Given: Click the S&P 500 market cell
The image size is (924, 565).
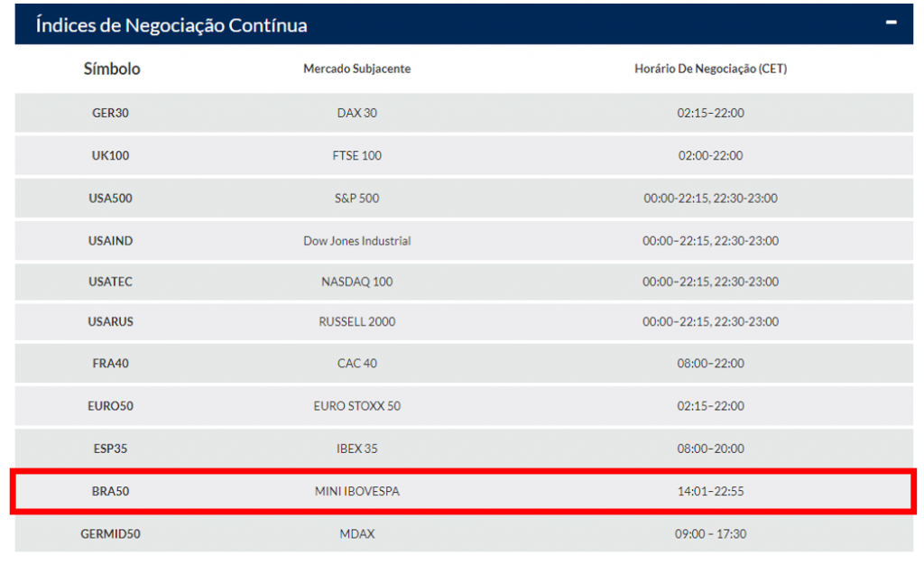Looking at the screenshot, I should pos(357,199).
